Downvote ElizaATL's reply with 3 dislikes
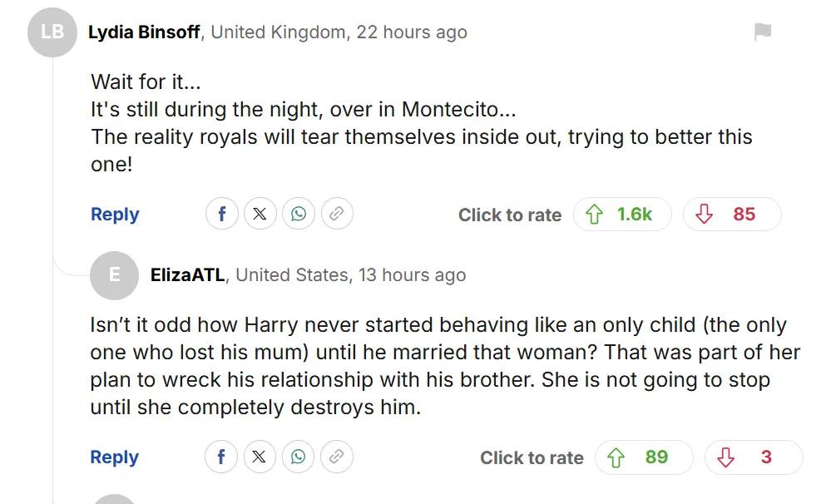 pos(754,457)
